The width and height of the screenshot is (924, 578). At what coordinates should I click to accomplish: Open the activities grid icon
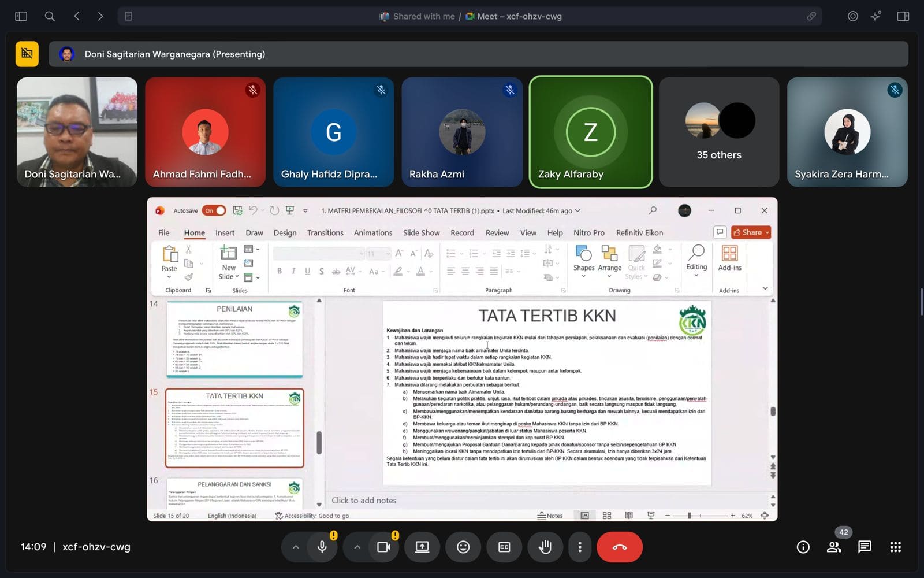[x=895, y=547]
